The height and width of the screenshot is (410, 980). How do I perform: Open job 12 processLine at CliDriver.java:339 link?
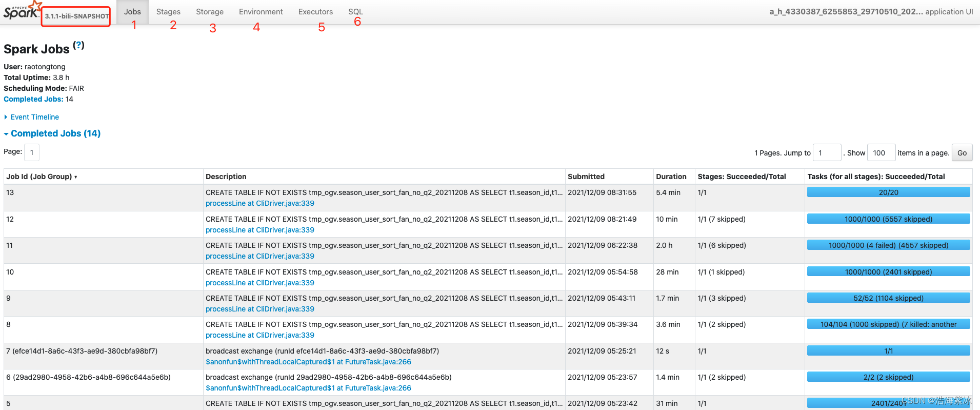(260, 230)
